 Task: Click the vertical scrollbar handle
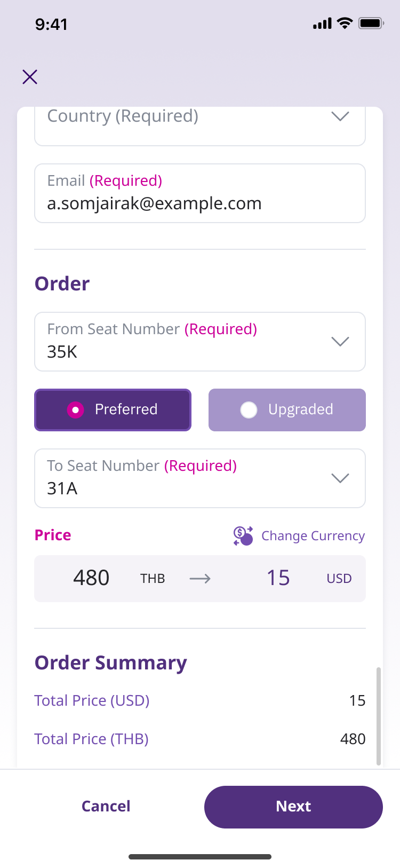coord(379,715)
